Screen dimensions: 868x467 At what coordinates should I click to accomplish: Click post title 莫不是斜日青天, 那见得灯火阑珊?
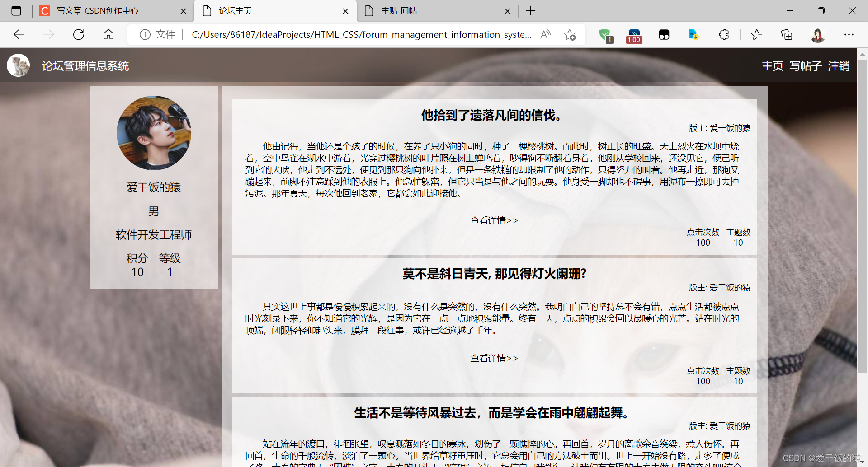[494, 274]
